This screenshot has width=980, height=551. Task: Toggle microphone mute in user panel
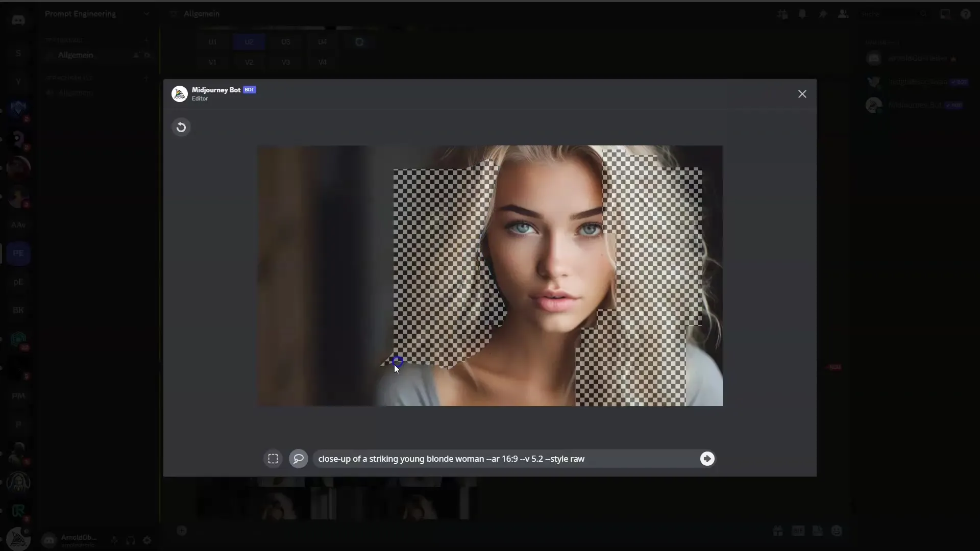point(115,540)
